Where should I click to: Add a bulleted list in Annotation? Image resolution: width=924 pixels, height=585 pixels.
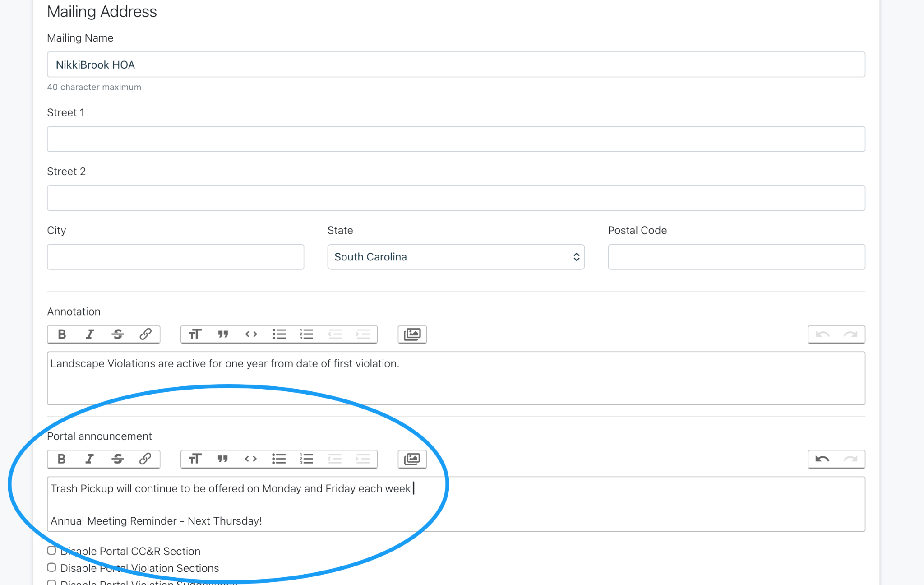click(279, 334)
